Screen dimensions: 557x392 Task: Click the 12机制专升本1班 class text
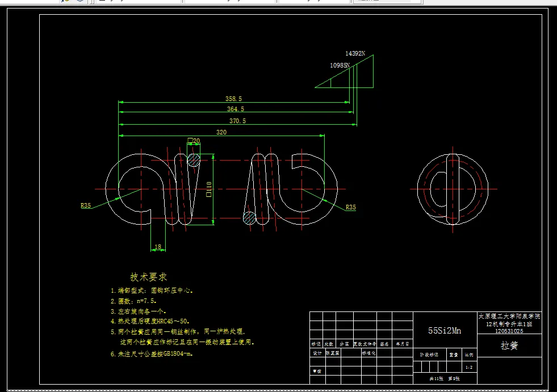tap(509, 324)
